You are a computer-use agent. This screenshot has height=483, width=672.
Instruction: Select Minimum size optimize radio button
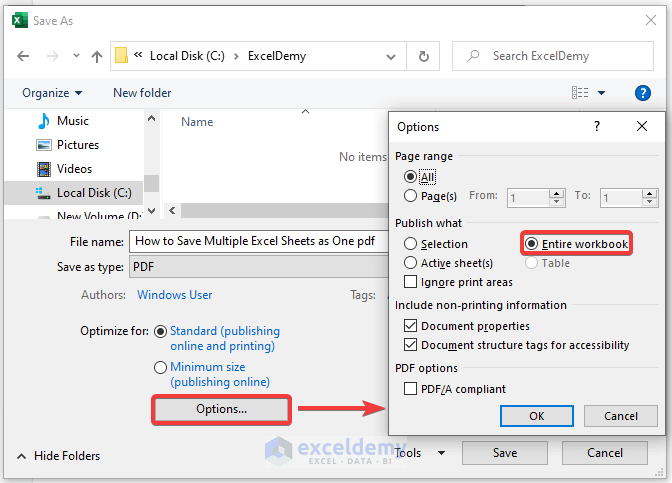click(x=160, y=367)
